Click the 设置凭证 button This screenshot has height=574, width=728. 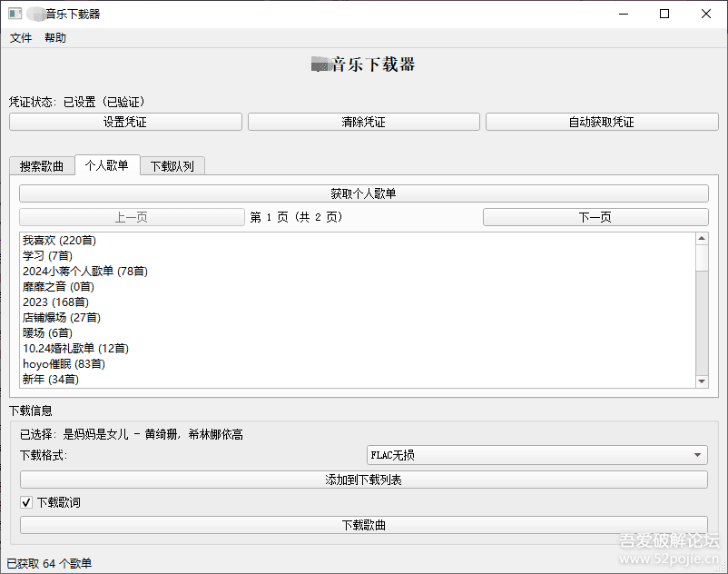pyautogui.click(x=126, y=121)
